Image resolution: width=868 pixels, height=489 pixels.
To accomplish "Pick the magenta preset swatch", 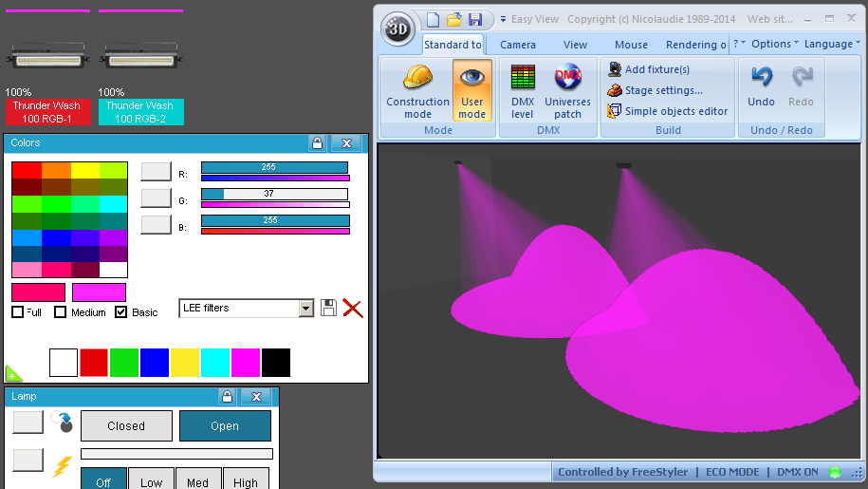I will point(246,363).
